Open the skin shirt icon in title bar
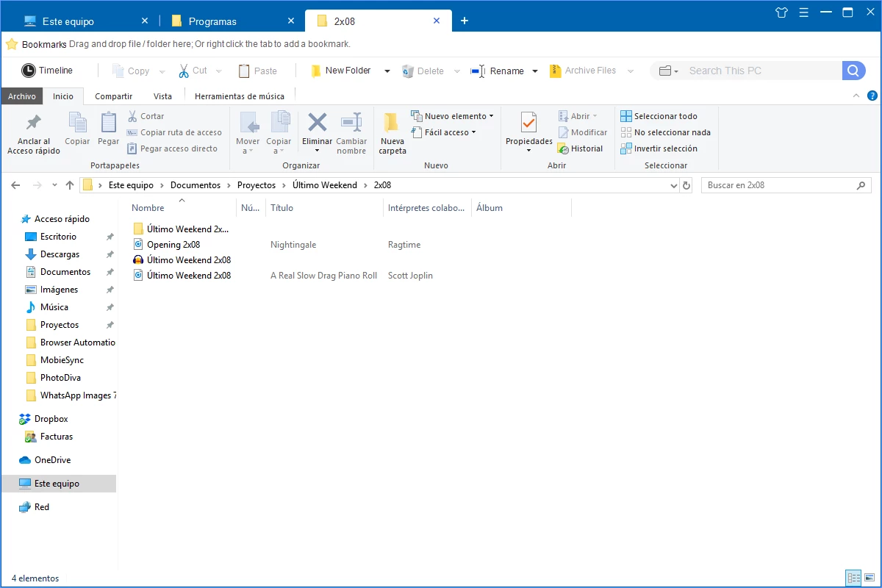882x588 pixels. pyautogui.click(x=782, y=12)
